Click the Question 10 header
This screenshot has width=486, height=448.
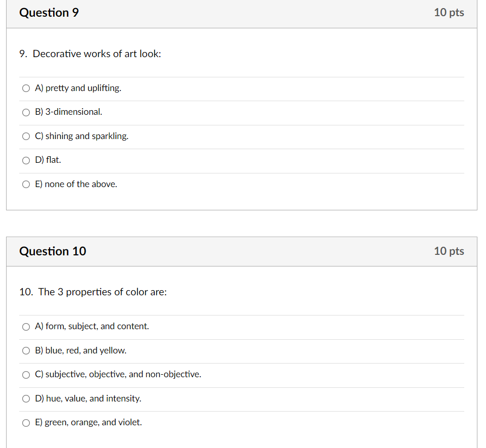point(53,251)
